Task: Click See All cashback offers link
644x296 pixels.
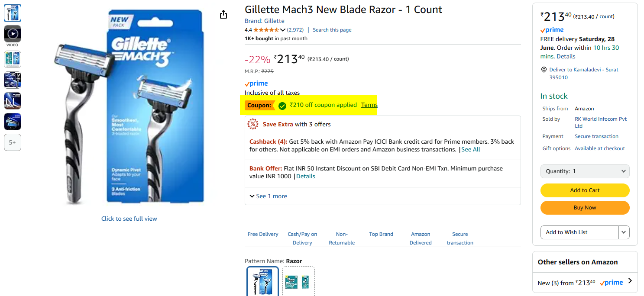Action: pos(471,150)
